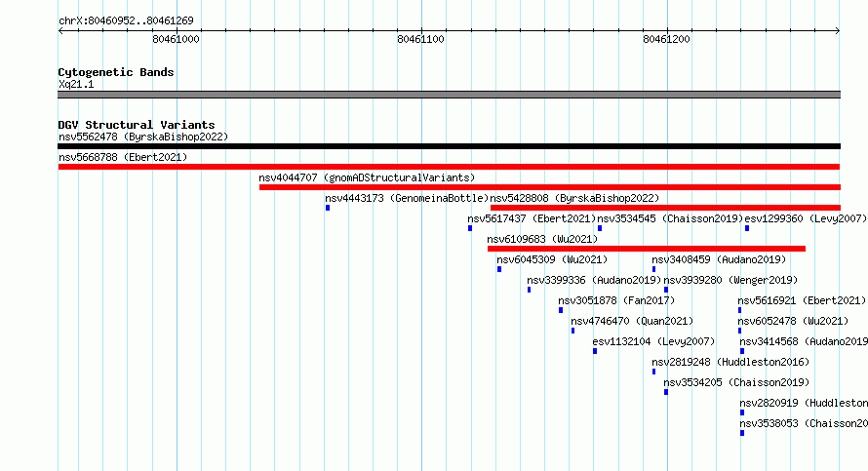Open the nsv2820919 Huddleston label

[x=804, y=403]
